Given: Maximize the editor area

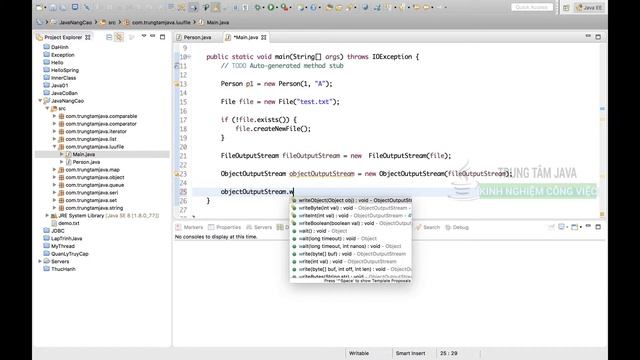Looking at the screenshot, I should [x=598, y=37].
